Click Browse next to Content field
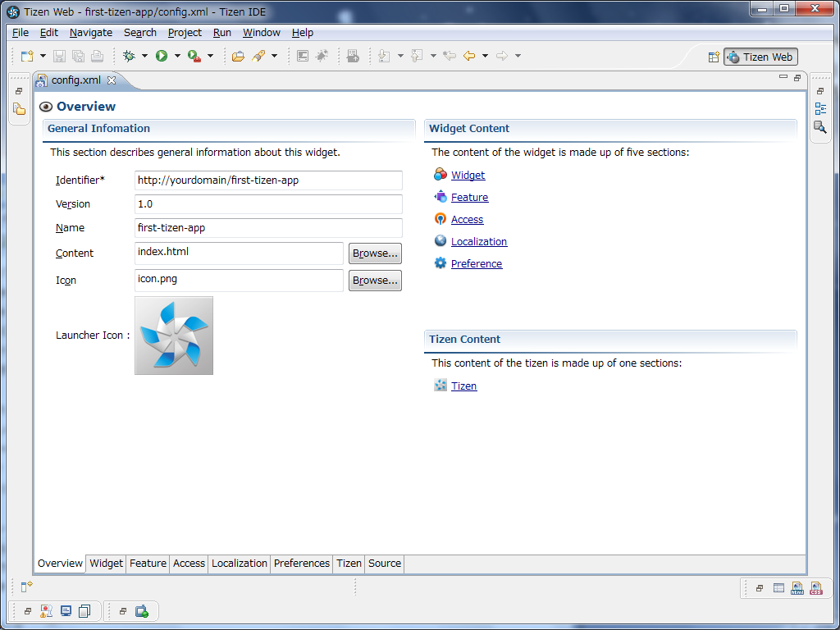The width and height of the screenshot is (840, 630). tap(375, 253)
